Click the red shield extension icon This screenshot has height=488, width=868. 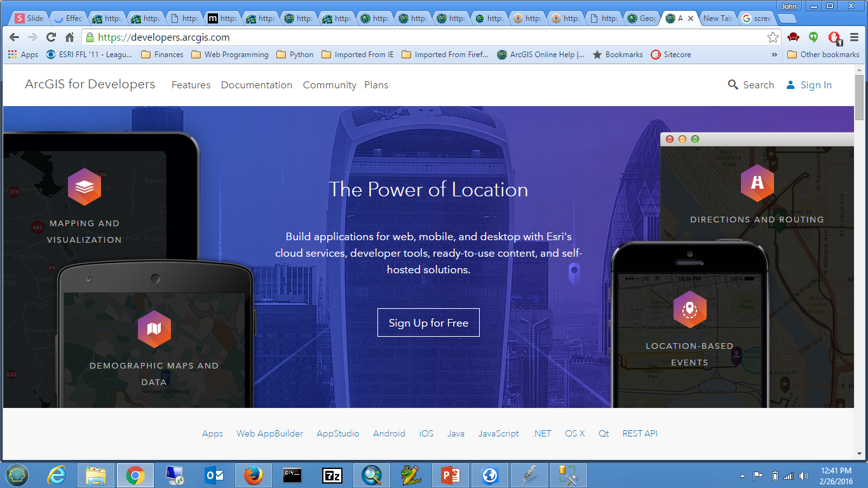(x=834, y=38)
